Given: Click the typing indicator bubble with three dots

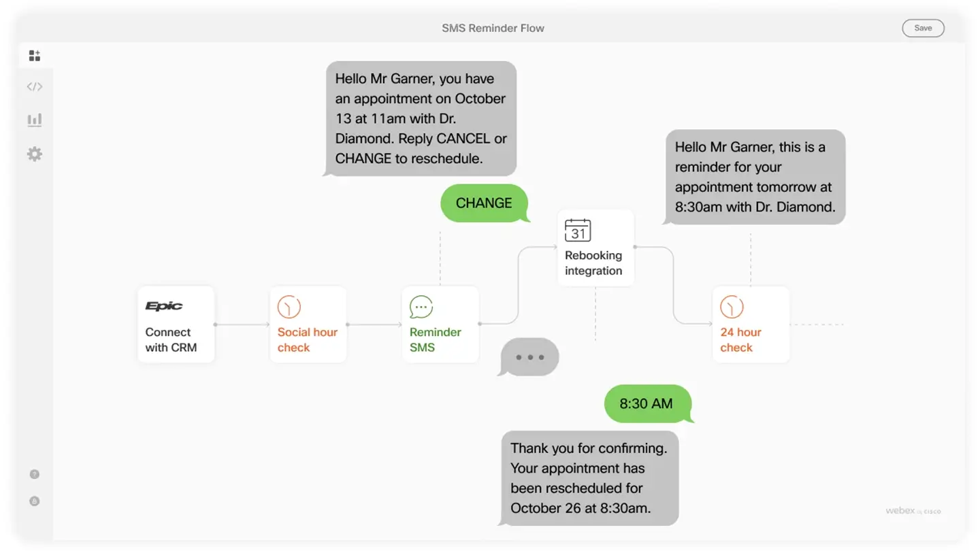Looking at the screenshot, I should (528, 356).
